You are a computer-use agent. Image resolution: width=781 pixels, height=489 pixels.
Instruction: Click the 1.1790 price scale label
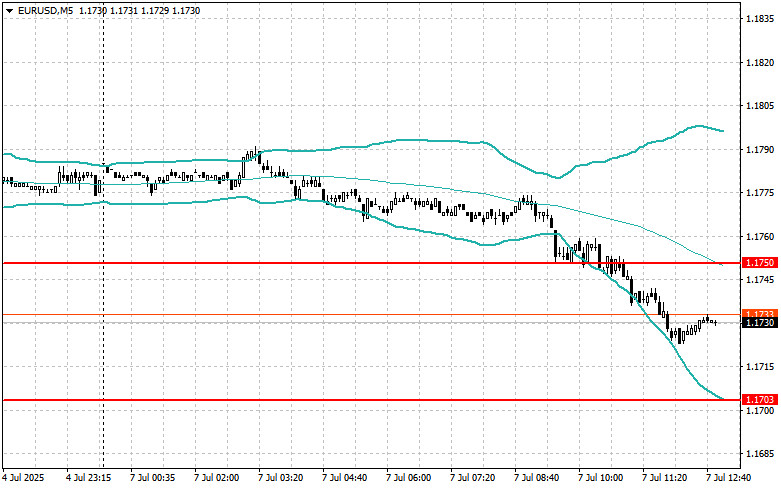(x=760, y=149)
